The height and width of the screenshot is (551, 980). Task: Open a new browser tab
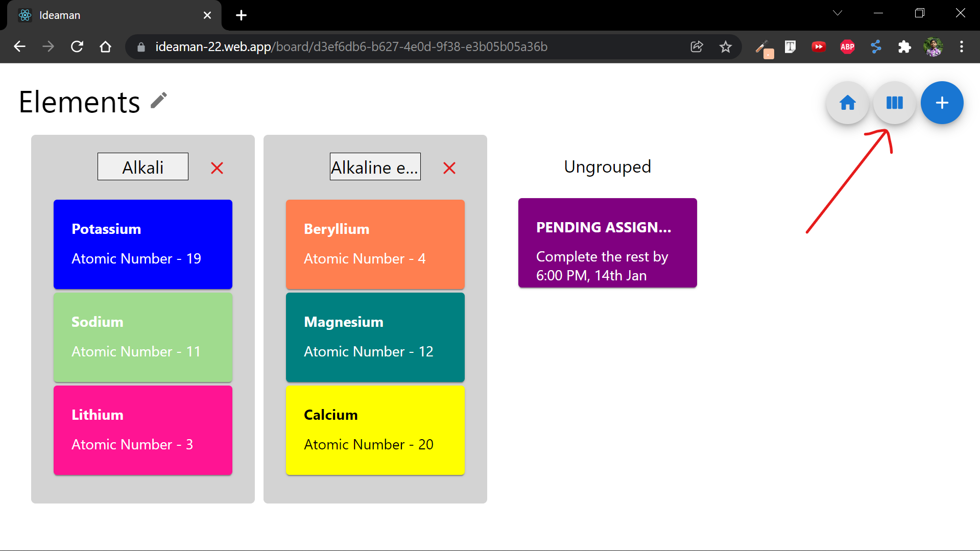coord(241,15)
